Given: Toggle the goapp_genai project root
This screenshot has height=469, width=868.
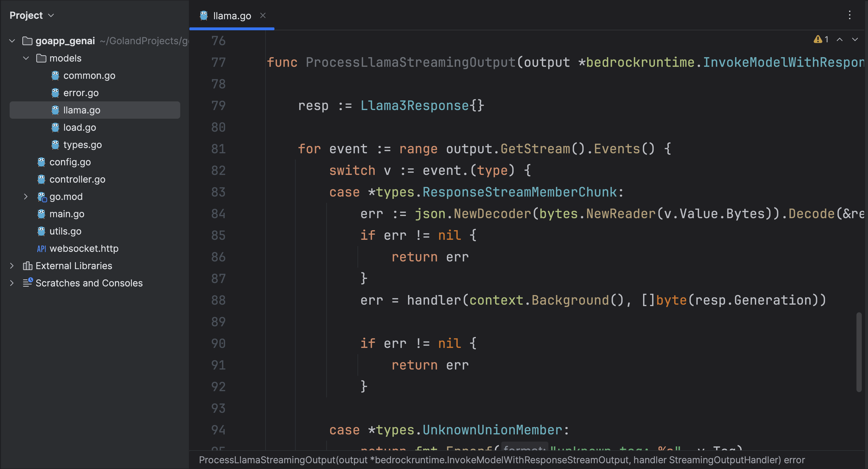Looking at the screenshot, I should (13, 40).
